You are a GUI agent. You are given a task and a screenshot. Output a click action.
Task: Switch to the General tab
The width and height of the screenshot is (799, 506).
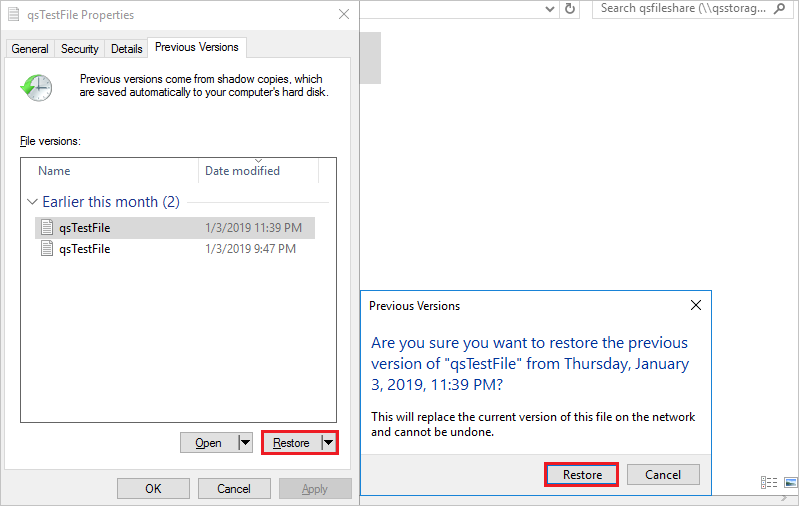tap(30, 49)
